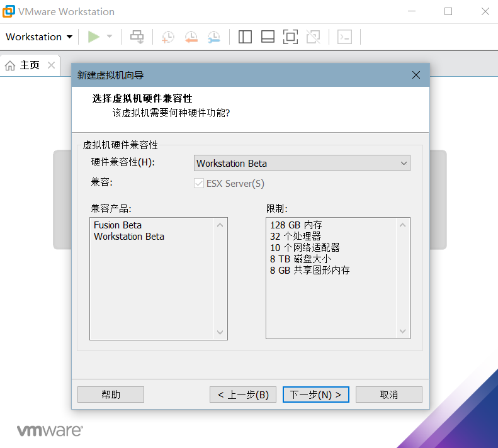Select Workstation Beta in compatible products list
The height and width of the screenshot is (448, 498).
pos(129,237)
